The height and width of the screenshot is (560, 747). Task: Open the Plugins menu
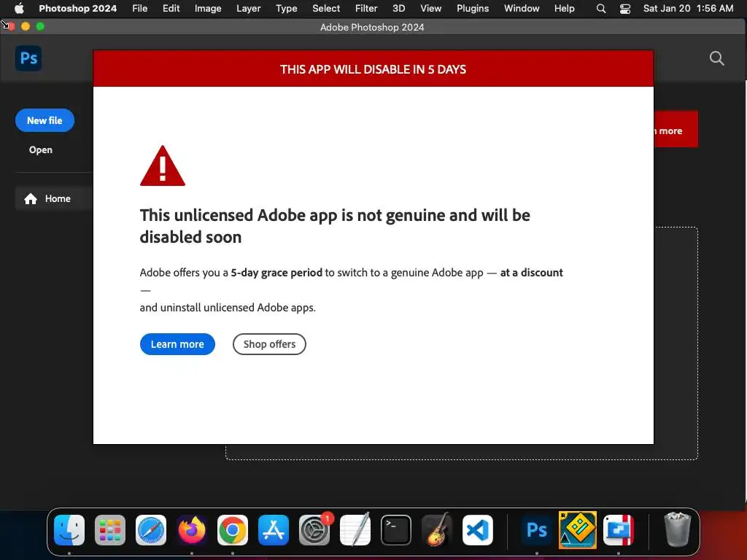[x=473, y=9]
